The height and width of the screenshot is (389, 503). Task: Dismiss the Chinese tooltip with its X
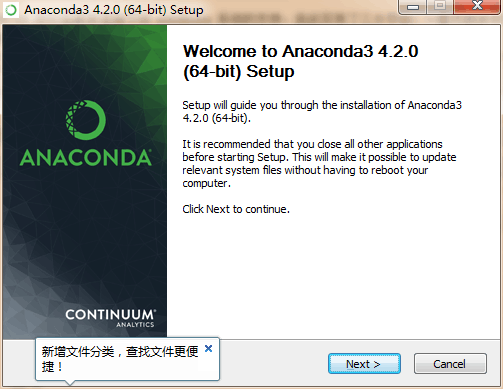pos(209,349)
